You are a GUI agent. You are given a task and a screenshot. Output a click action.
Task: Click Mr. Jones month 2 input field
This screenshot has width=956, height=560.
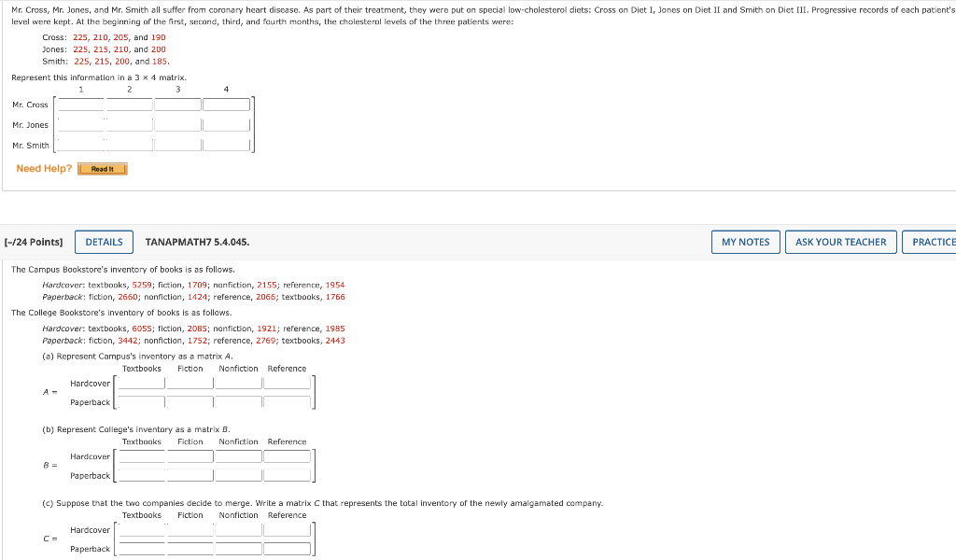[129, 125]
